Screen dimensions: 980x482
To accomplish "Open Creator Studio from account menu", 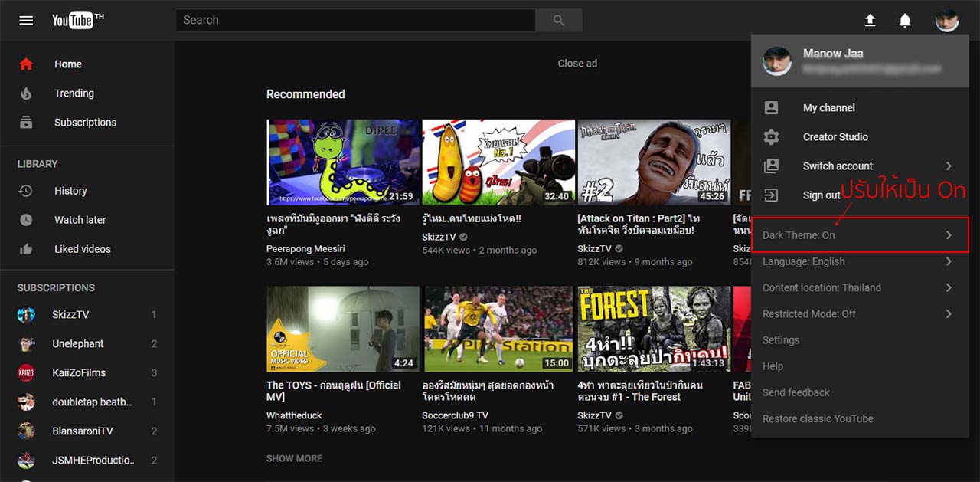I will pos(835,137).
